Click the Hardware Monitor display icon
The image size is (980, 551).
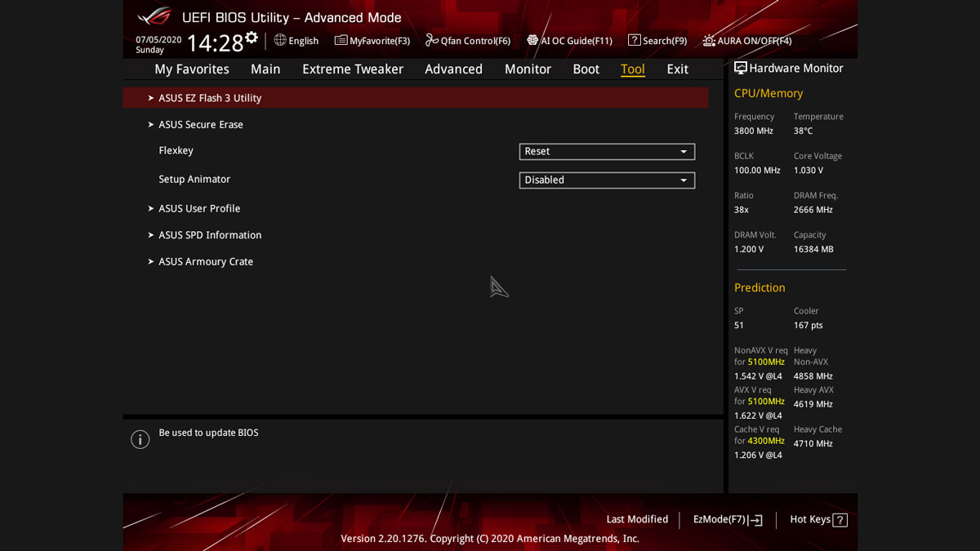pyautogui.click(x=740, y=69)
